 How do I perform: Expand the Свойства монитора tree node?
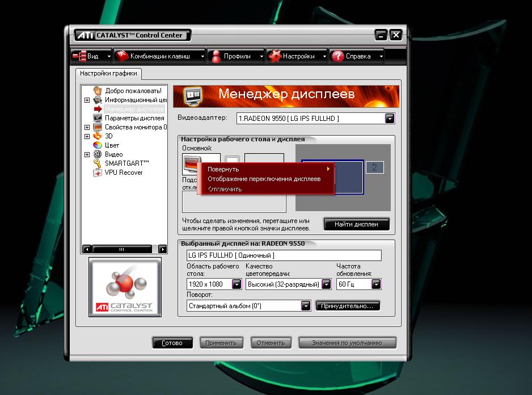point(87,127)
